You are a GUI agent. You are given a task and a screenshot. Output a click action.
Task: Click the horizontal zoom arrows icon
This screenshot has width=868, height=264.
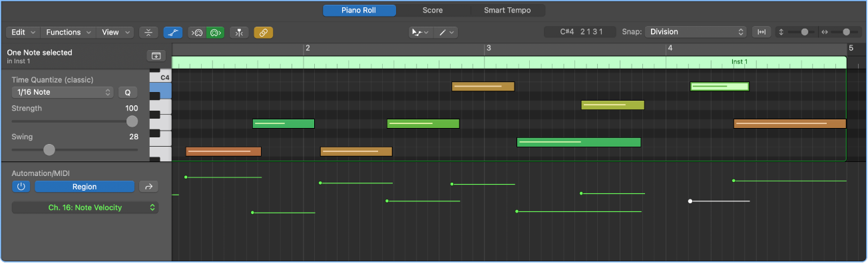(825, 32)
